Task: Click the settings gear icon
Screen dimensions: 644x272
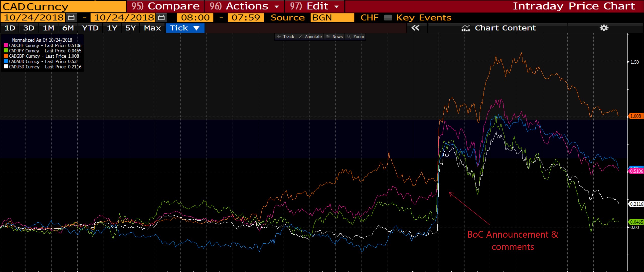Action: 604,28
